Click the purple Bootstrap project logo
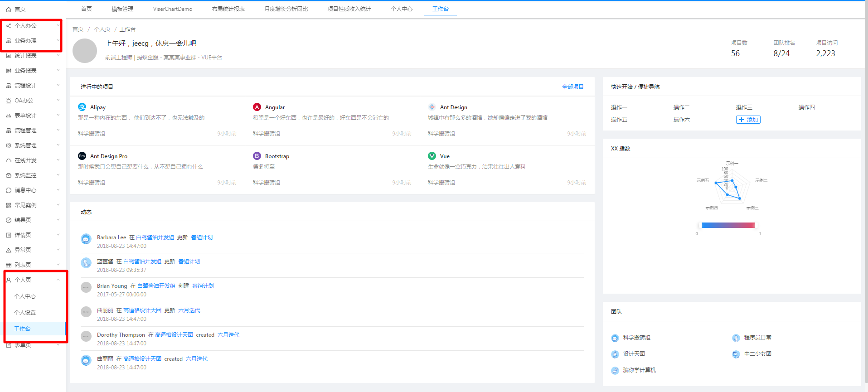The image size is (868, 392). tap(257, 156)
